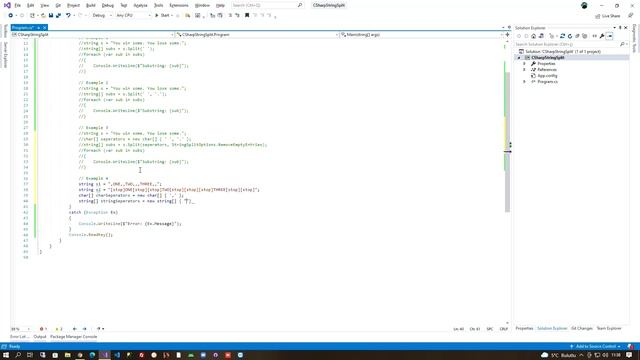
Task: Click the Solution Explorer Home icon
Action: coord(533,36)
